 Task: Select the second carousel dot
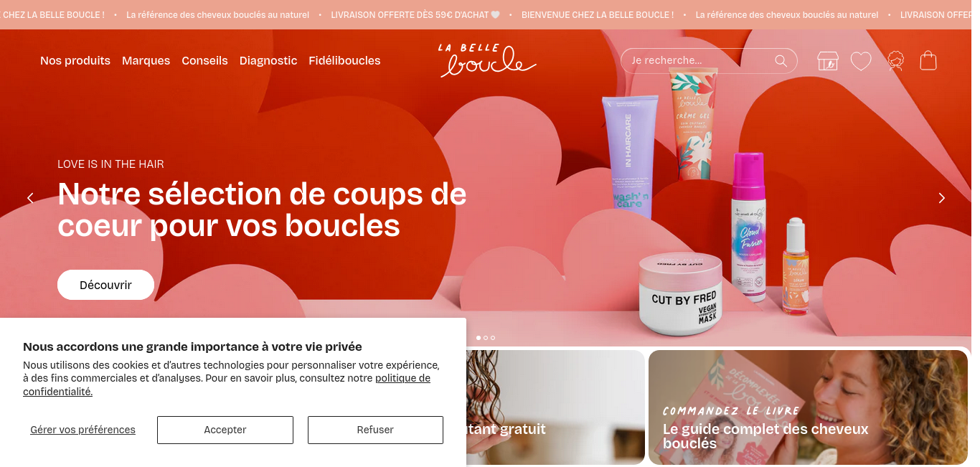click(486, 338)
